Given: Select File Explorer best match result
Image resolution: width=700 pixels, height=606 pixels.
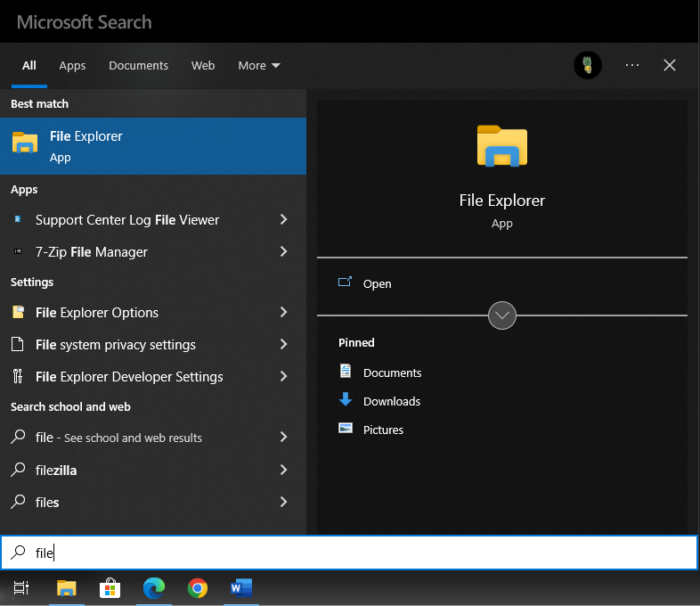Looking at the screenshot, I should (153, 146).
